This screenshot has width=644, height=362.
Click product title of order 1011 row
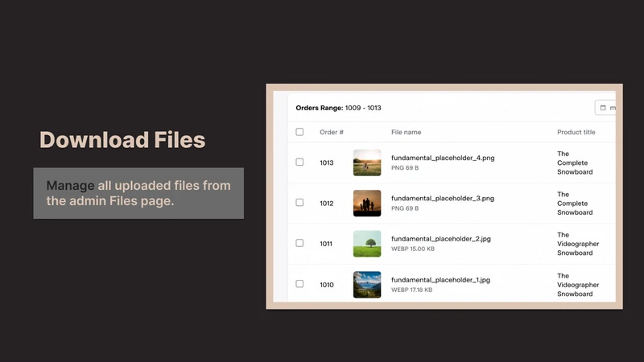(578, 244)
